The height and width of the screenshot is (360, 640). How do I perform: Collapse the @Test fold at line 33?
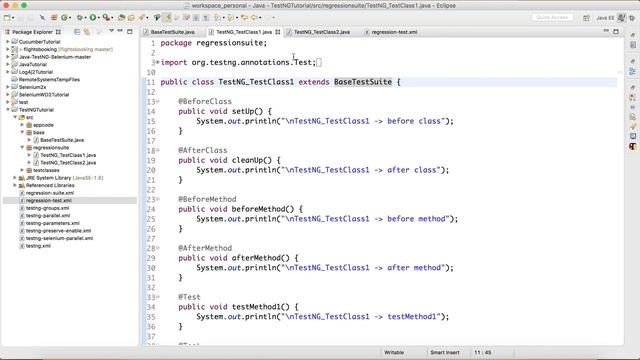click(x=158, y=297)
